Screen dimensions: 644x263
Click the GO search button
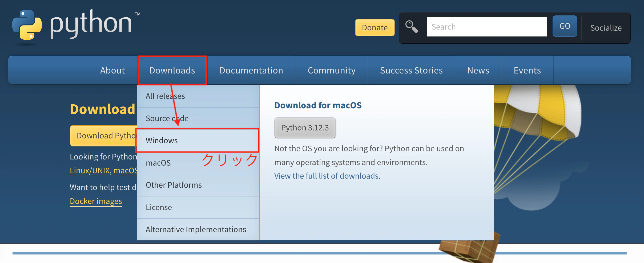pos(565,26)
